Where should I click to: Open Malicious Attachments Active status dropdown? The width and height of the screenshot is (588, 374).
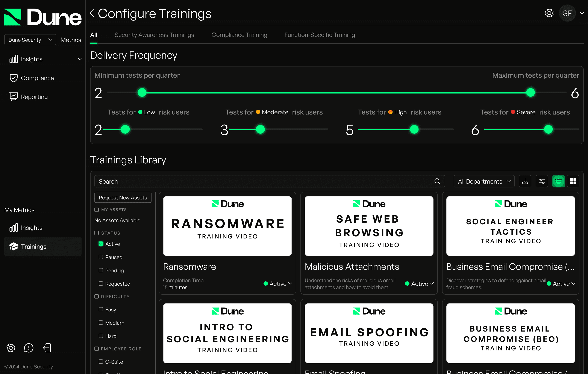[x=420, y=284]
